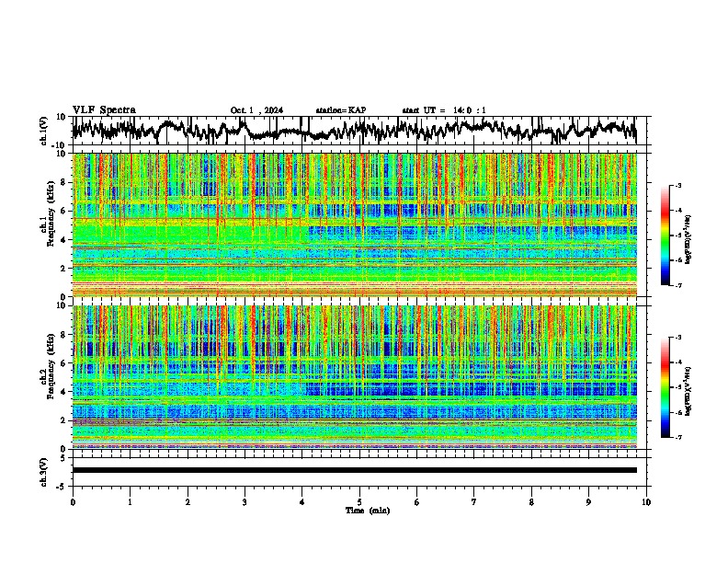The height and width of the screenshot is (563, 728).
Task: Click the "-10" tick on ch.1(V) axis
Action: pos(59,145)
